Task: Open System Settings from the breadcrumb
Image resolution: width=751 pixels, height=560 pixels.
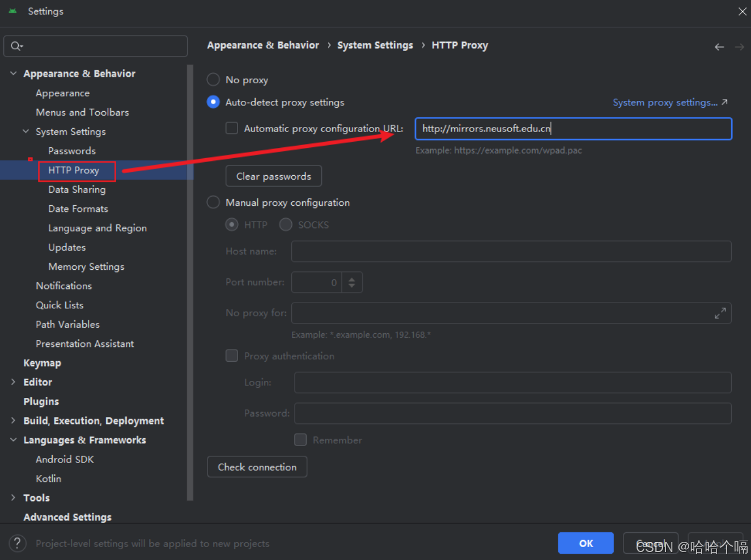Action: click(375, 45)
